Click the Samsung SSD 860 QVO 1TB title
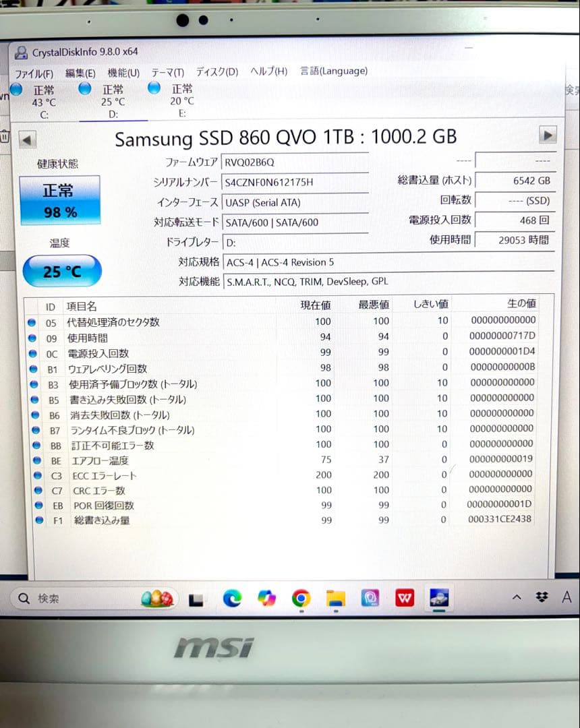Viewport: 580px width, 728px height. pos(285,138)
